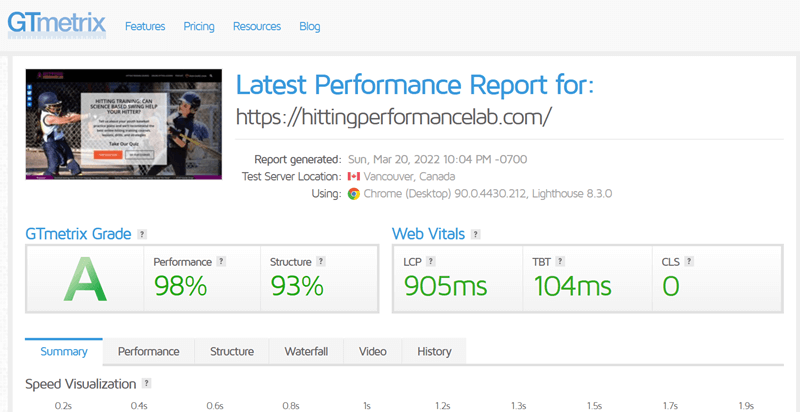This screenshot has width=800, height=412.
Task: Open the Features menu
Action: coord(145,27)
